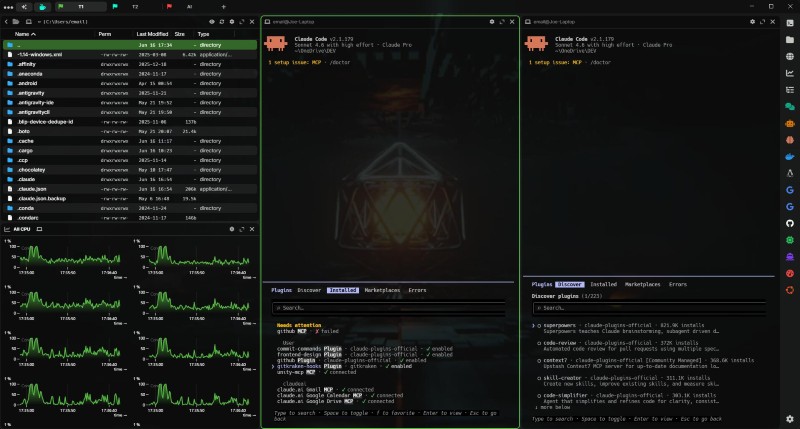
Task: Click the connection icon beside All CPU
Action: 39,229
